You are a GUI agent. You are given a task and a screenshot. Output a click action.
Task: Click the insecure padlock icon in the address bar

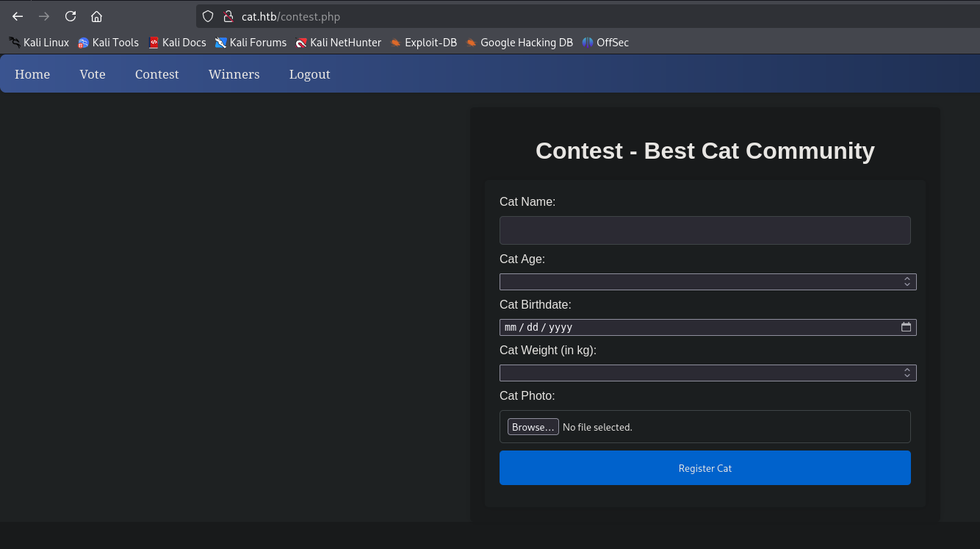228,16
